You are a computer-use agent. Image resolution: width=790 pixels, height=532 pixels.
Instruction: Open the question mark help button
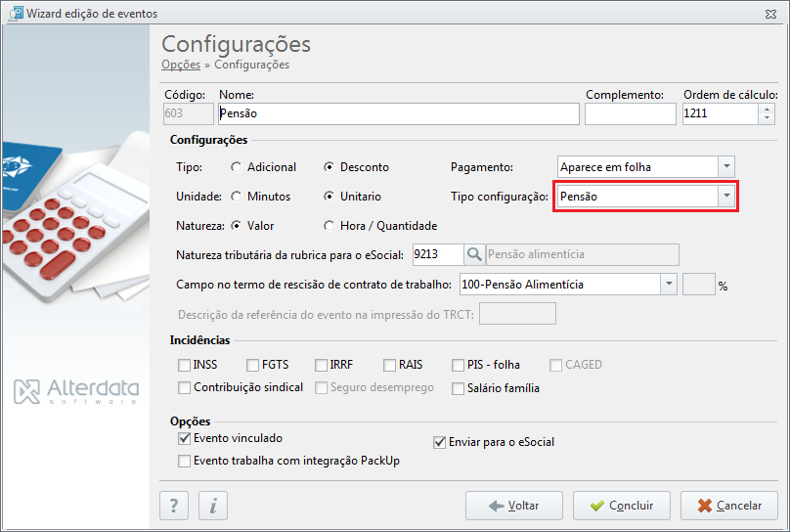[x=174, y=506]
